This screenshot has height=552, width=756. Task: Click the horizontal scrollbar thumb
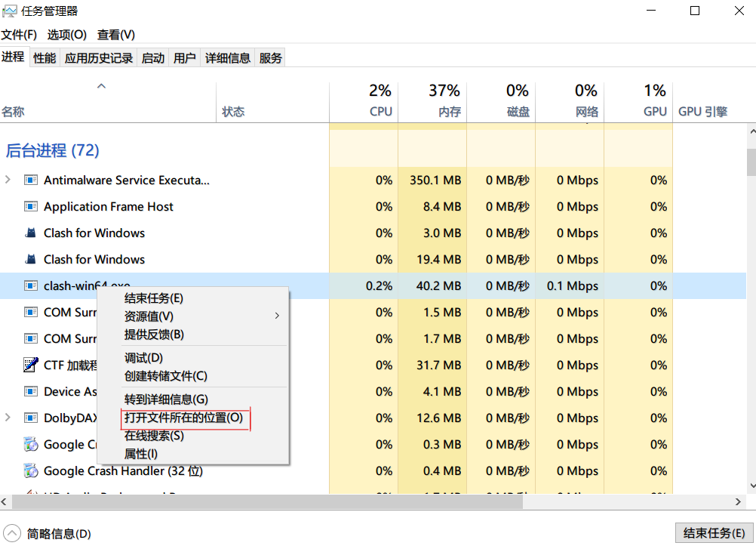coord(267,502)
